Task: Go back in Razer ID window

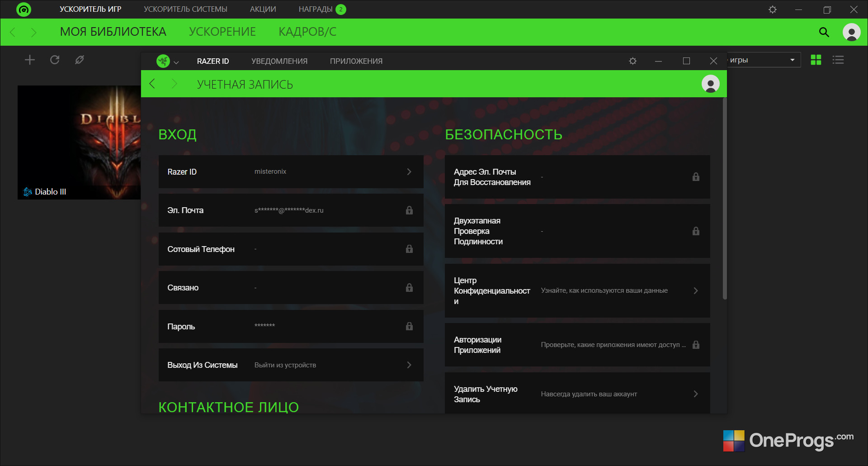Action: (152, 84)
